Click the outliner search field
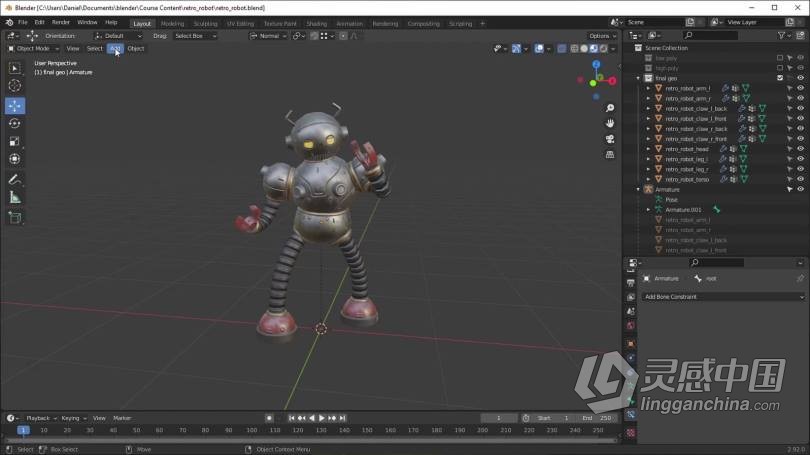This screenshot has height=455, width=810. 711,35
